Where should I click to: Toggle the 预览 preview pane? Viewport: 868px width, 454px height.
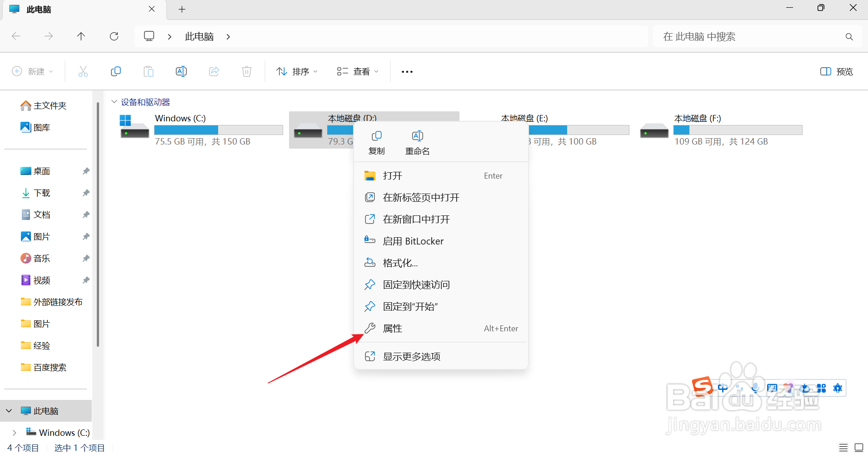click(x=836, y=71)
